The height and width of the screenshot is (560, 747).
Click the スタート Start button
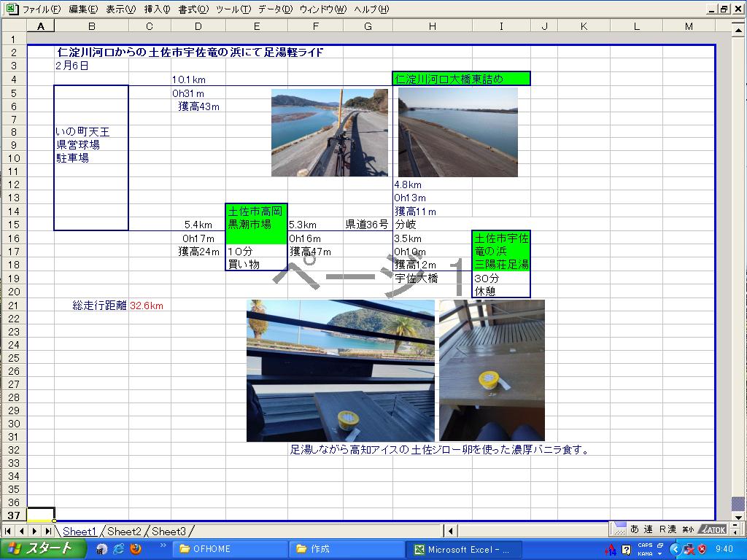39,549
